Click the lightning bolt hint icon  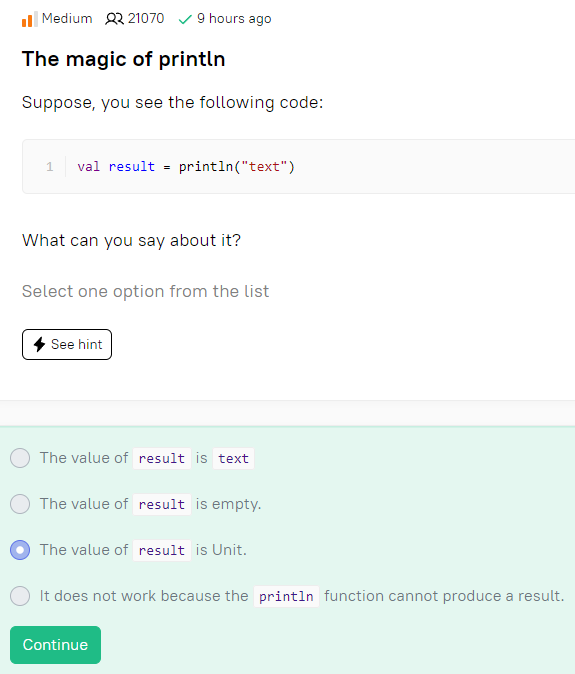point(40,344)
